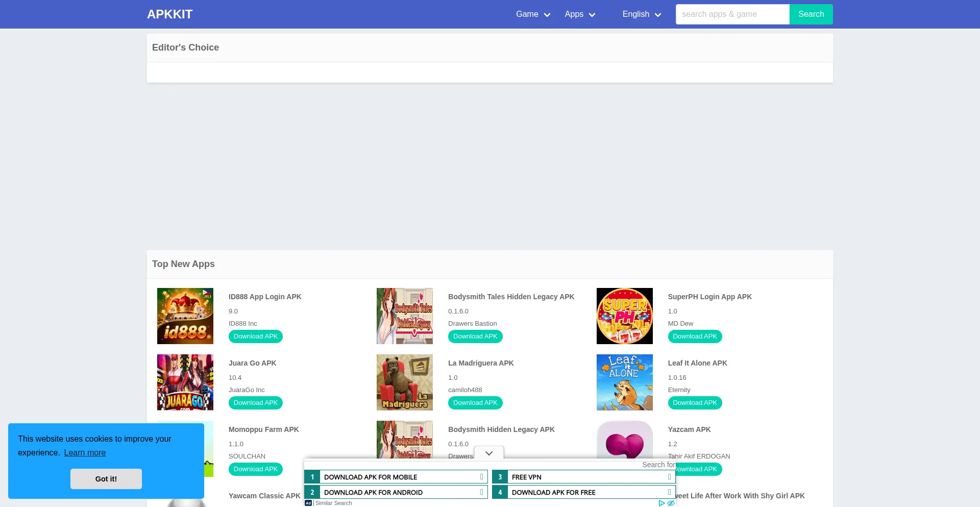Viewport: 980px width, 507px height.
Task: Open the Leaf It Alone app icon
Action: pos(625,382)
